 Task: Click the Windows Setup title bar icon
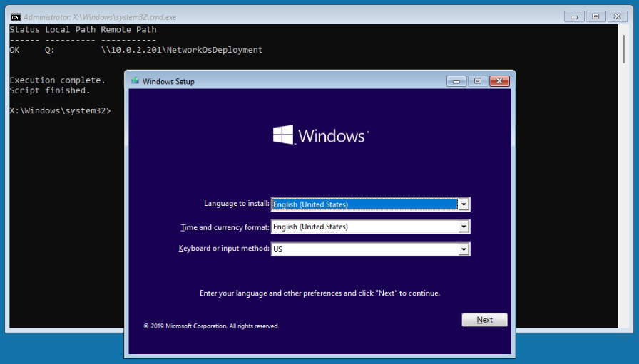click(135, 81)
